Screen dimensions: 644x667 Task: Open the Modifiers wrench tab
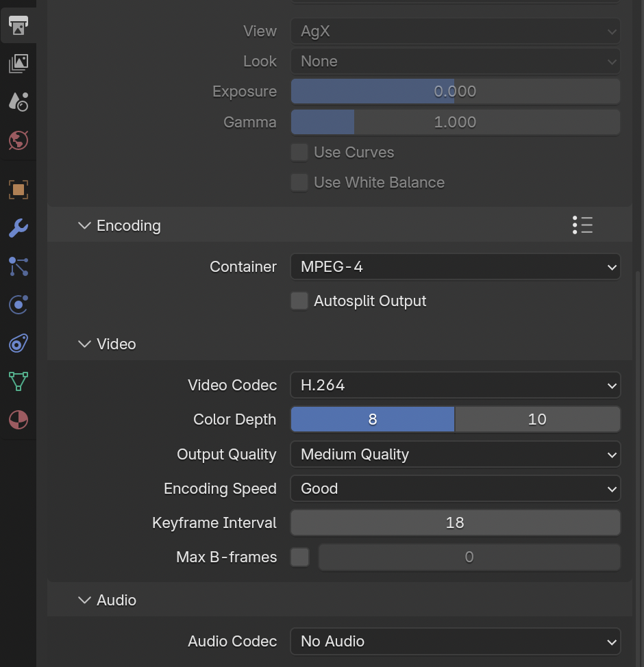(x=18, y=228)
